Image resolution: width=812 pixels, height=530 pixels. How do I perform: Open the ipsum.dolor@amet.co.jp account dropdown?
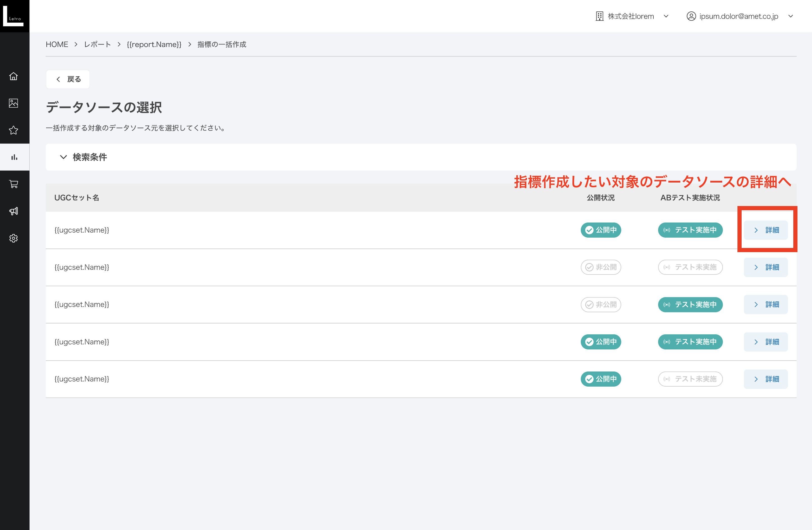click(x=739, y=16)
